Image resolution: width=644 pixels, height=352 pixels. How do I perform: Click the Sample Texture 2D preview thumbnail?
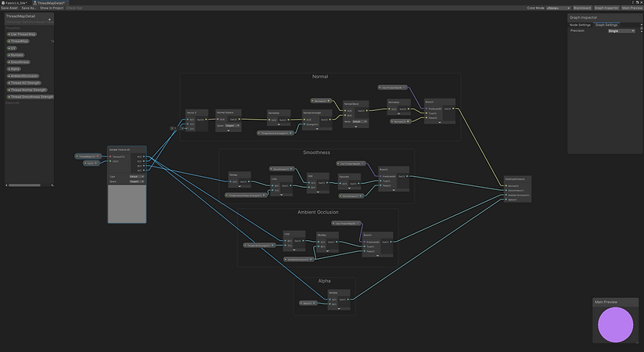[127, 203]
